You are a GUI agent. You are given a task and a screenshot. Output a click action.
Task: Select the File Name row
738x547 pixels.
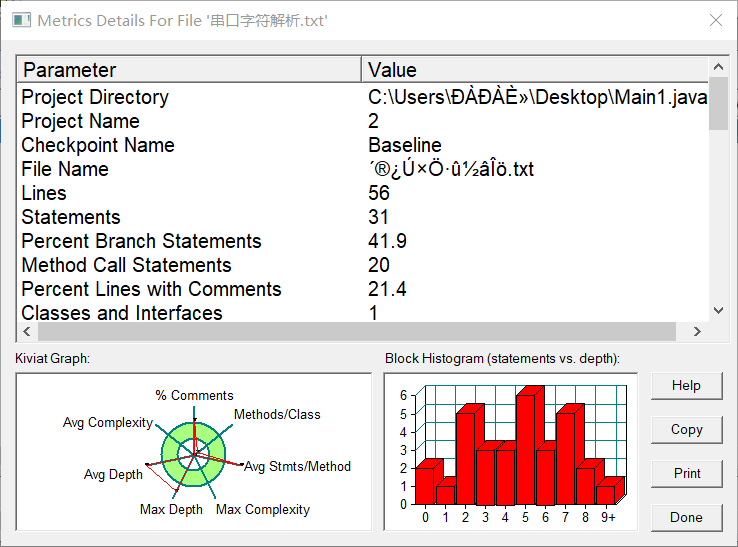click(362, 169)
